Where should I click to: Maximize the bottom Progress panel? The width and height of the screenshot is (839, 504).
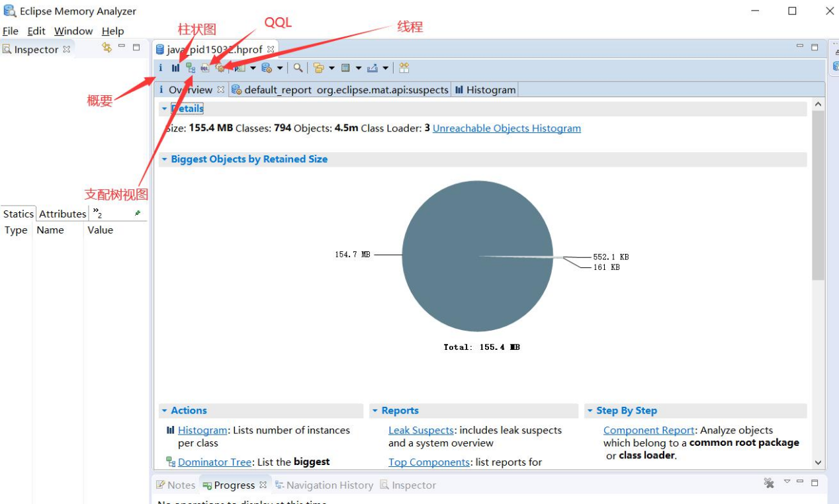coord(815,483)
